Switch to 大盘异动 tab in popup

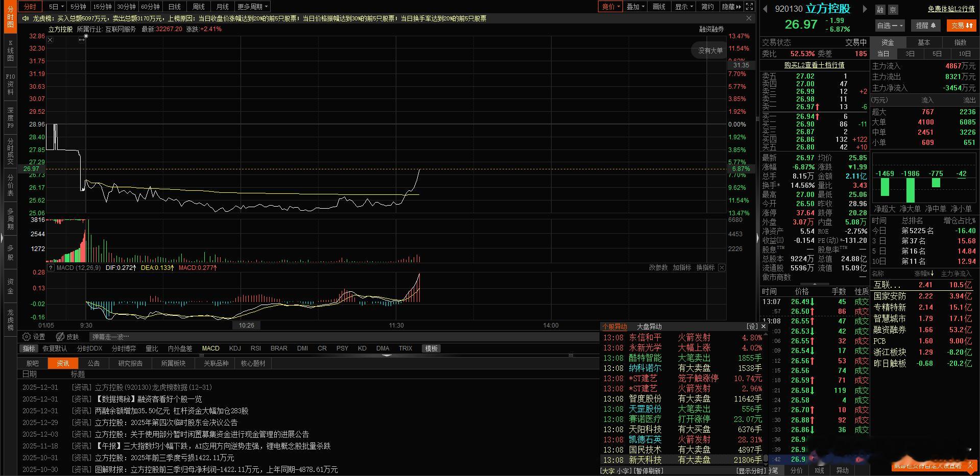[649, 327]
